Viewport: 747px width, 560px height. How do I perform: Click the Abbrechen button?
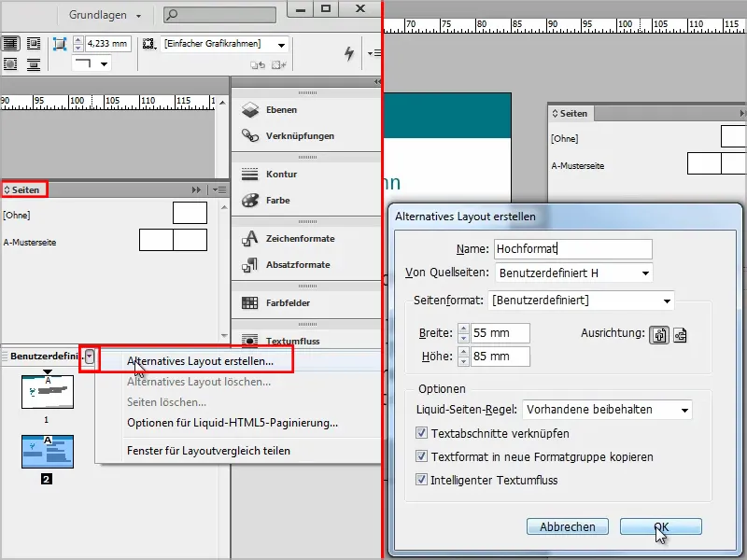click(x=568, y=526)
